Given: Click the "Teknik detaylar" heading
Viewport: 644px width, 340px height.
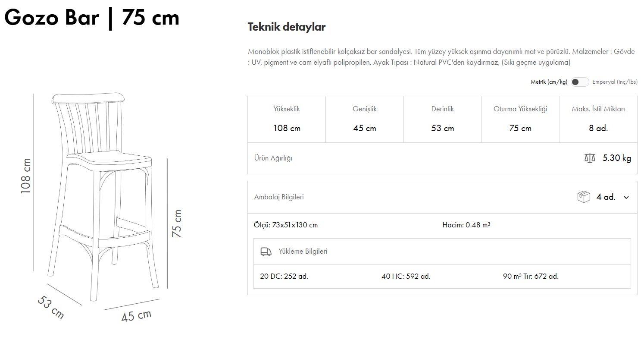Looking at the screenshot, I should click(286, 27).
